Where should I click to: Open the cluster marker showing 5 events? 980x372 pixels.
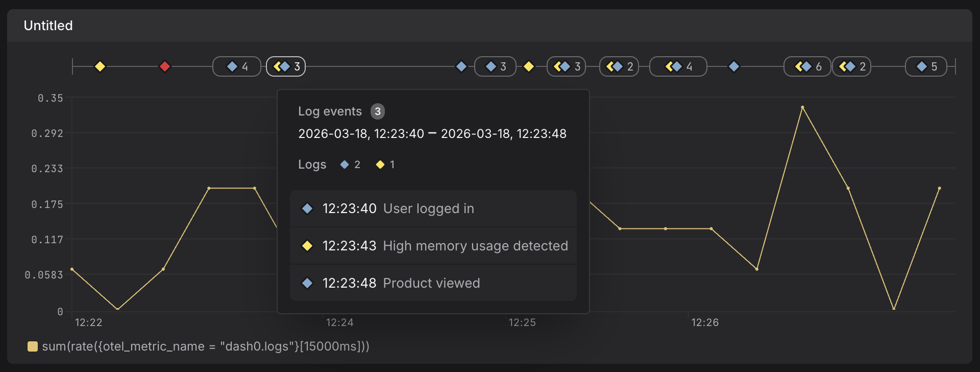(x=926, y=66)
